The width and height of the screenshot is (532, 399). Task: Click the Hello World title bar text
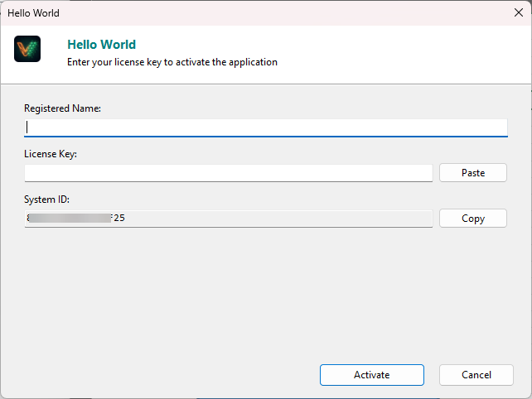point(33,13)
